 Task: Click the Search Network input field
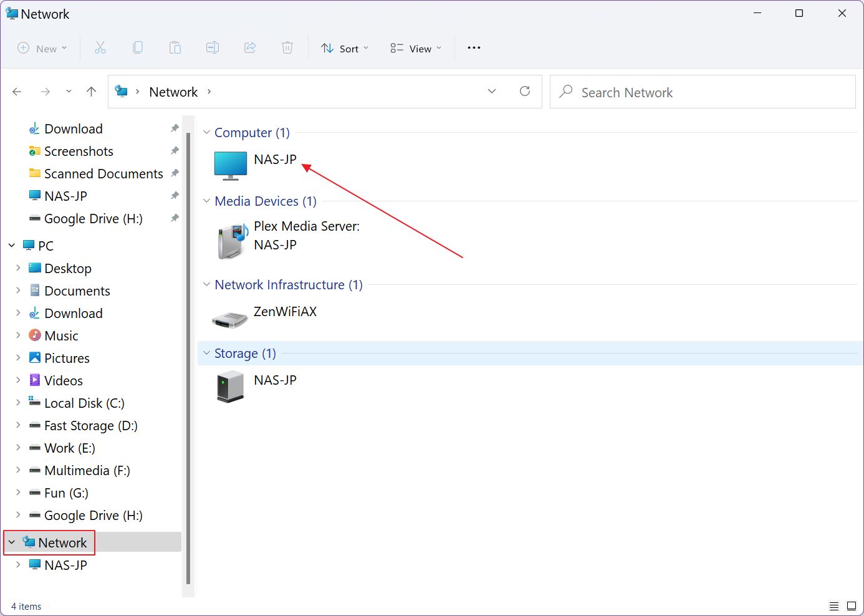703,92
